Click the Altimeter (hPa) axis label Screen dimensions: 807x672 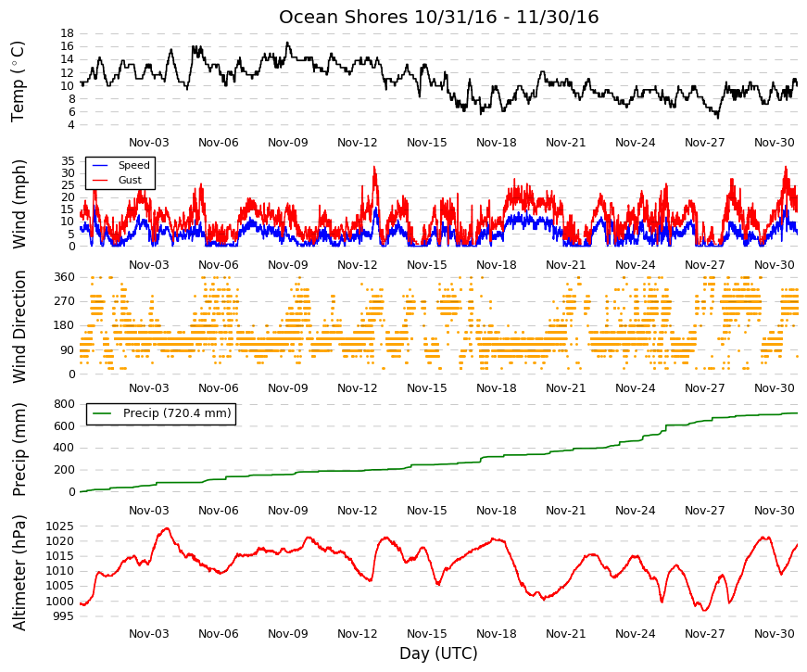19,572
